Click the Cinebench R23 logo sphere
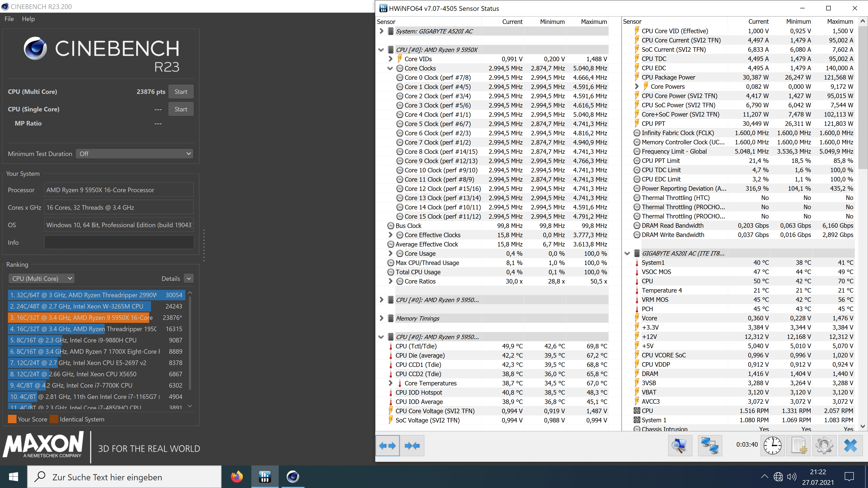The image size is (868, 488). coord(35,49)
